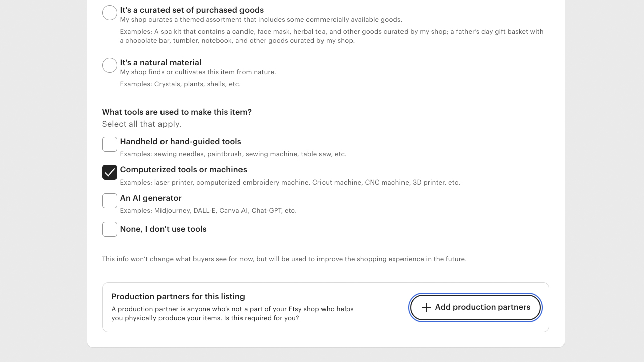Click the Production partners for this listing heading
Screen dimensions: 644x362
tap(178, 296)
